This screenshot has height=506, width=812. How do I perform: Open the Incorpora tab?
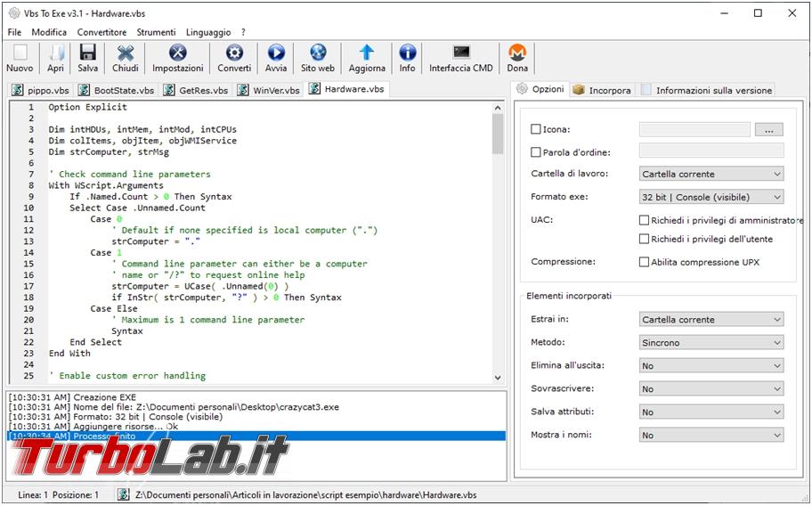pyautogui.click(x=602, y=90)
